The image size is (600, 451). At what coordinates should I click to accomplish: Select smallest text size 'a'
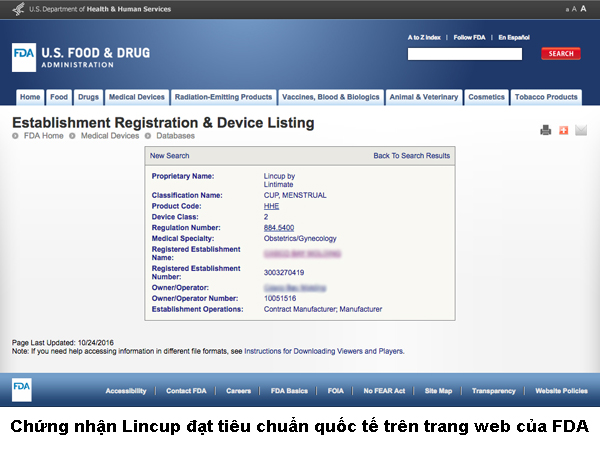567,10
